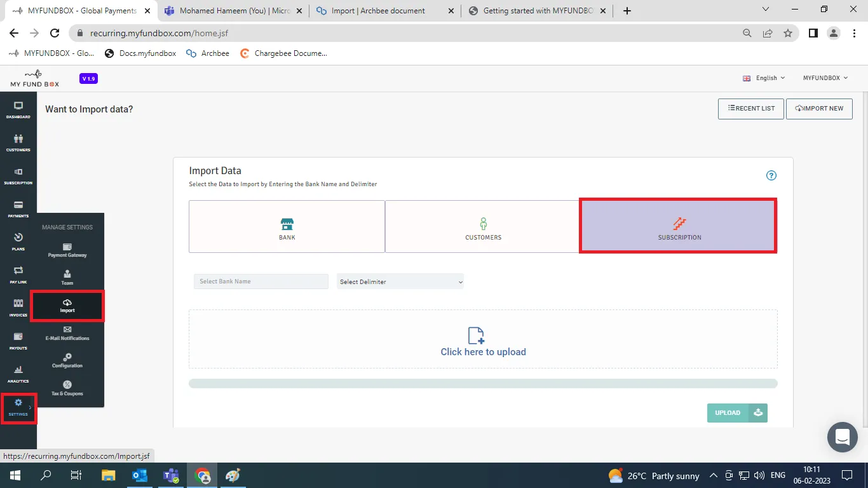This screenshot has height=488, width=868.
Task: Show hidden system tray icons
Action: 714,475
